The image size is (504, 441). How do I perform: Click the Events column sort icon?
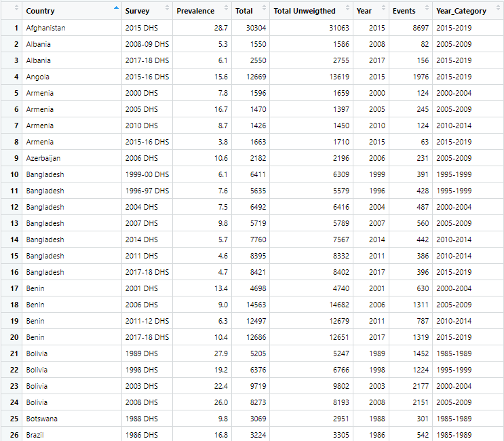(426, 11)
